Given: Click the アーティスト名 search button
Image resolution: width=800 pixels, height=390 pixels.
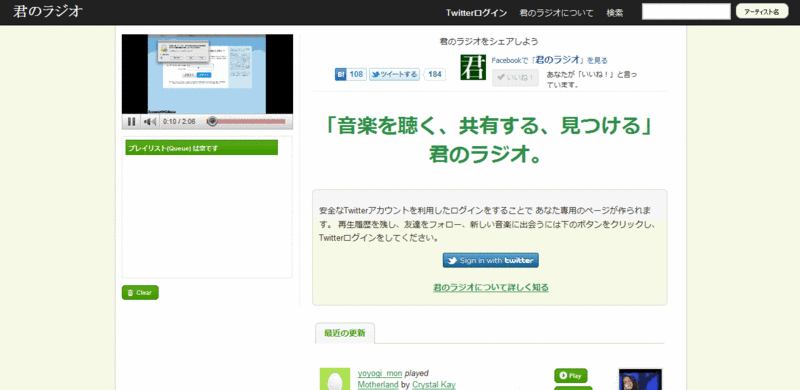Looking at the screenshot, I should 762,11.
